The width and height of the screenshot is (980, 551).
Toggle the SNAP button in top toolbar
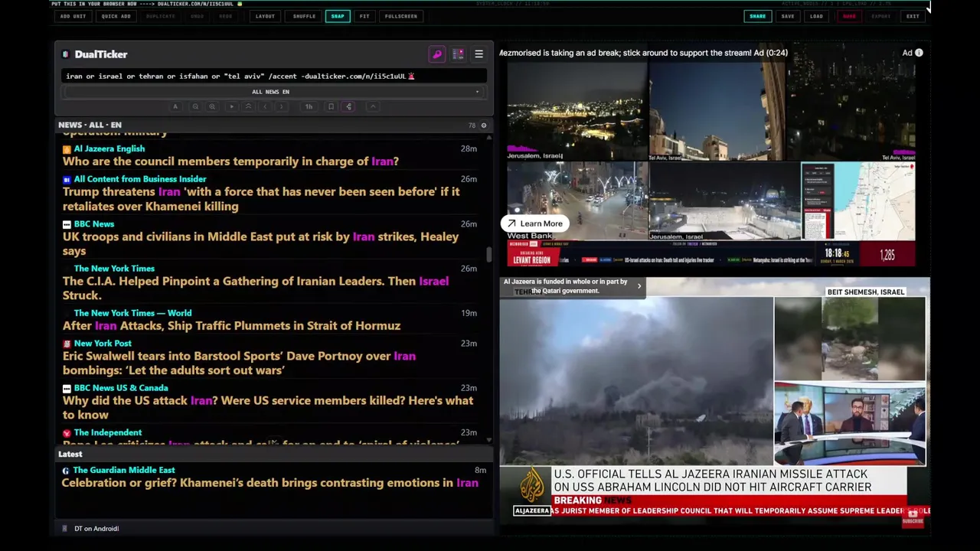point(338,16)
